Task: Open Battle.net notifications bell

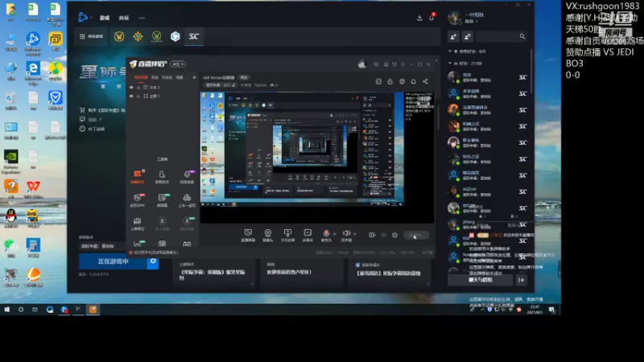Action: (x=431, y=18)
